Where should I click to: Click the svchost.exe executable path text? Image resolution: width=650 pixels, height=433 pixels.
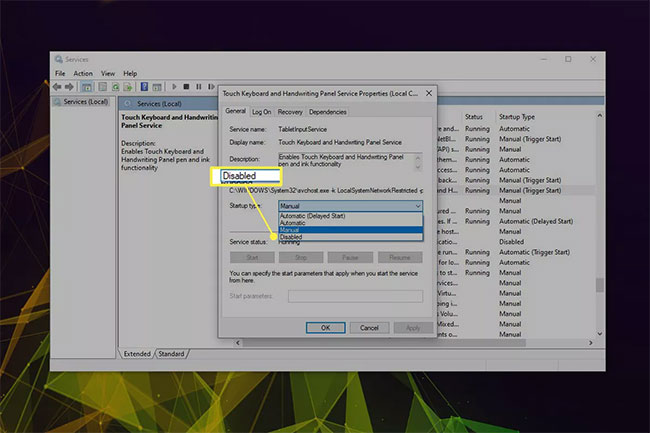point(326,191)
